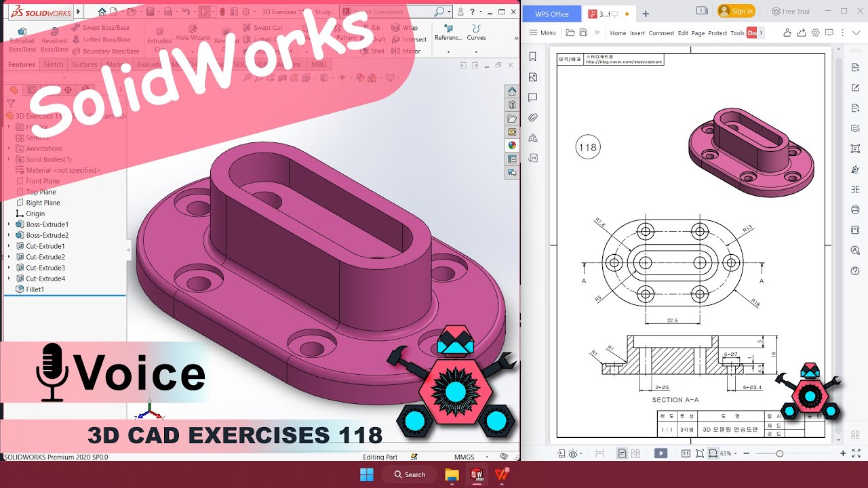This screenshot has width=868, height=488.
Task: Expand Cut-Extrude1 in feature tree
Action: tap(9, 246)
